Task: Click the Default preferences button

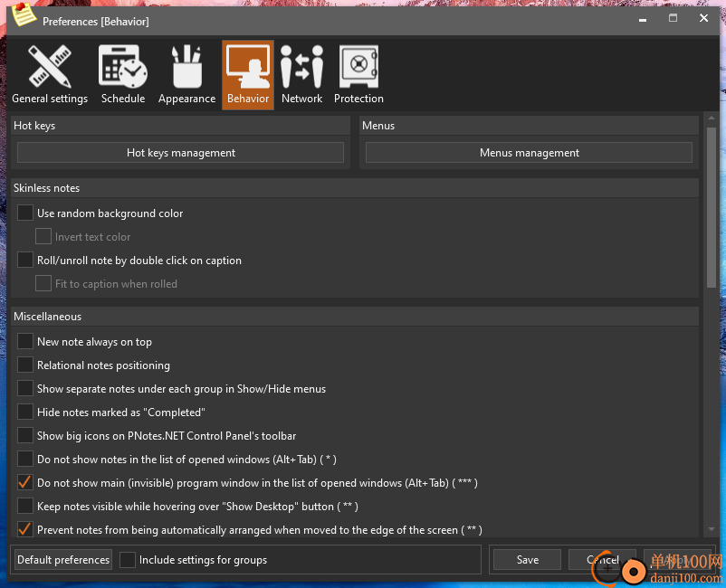Action: [x=63, y=560]
